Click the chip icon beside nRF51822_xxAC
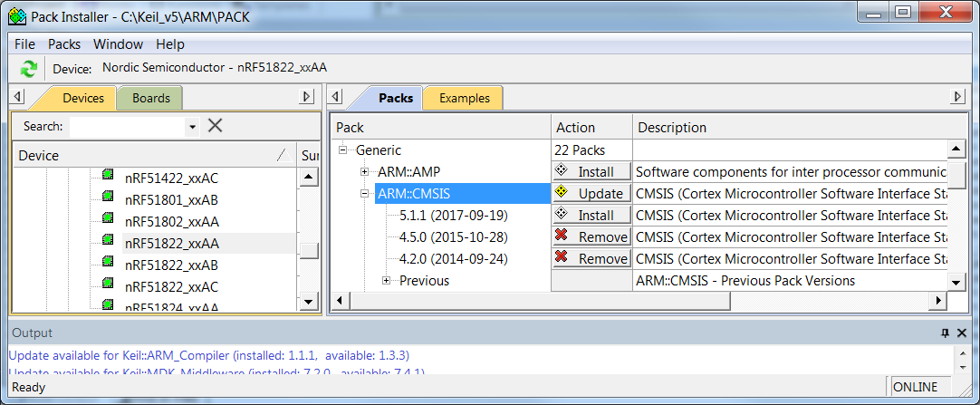 (x=108, y=283)
